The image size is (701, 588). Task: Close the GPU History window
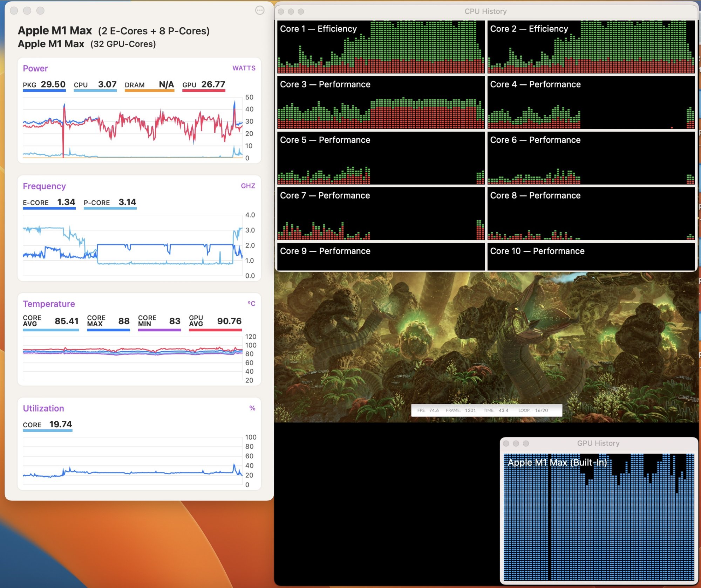tap(506, 443)
